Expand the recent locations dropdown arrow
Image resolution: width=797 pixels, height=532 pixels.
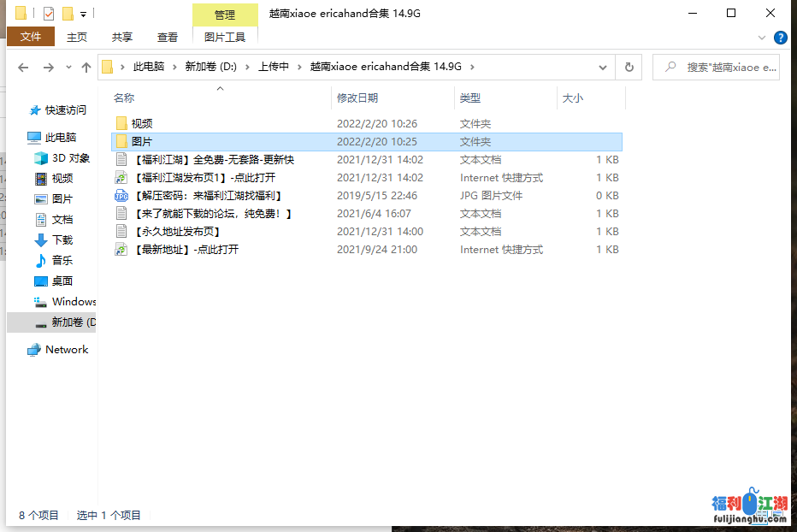tap(68, 68)
